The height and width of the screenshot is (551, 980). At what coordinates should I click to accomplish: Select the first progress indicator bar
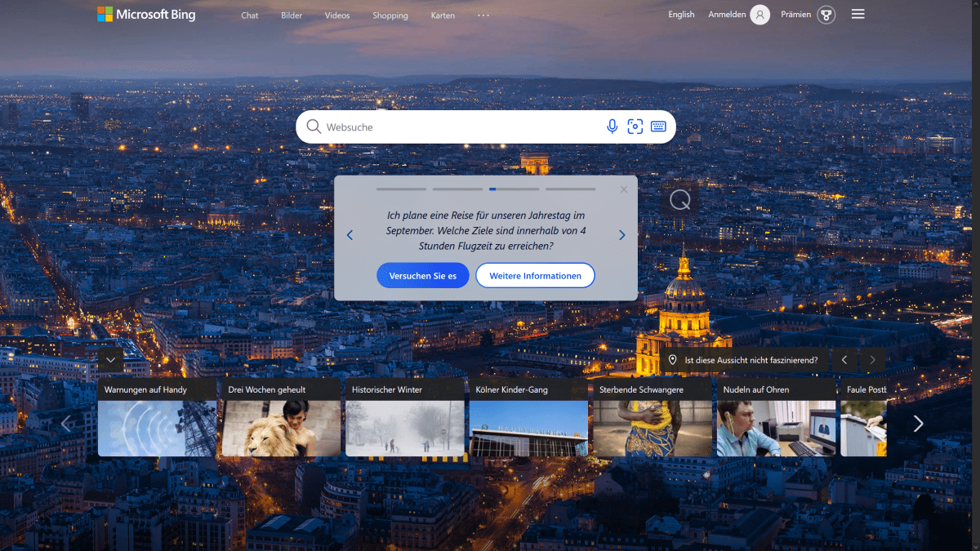click(x=401, y=189)
